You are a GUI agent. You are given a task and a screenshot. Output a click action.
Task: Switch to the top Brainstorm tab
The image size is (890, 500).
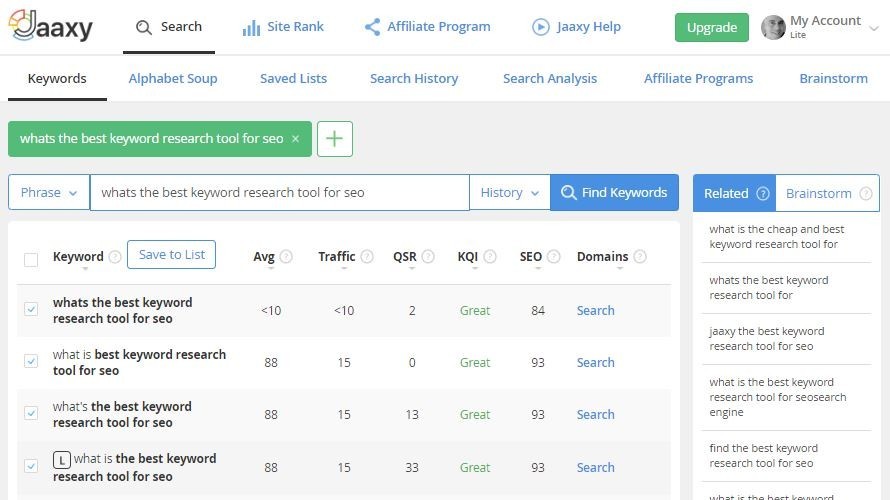833,78
